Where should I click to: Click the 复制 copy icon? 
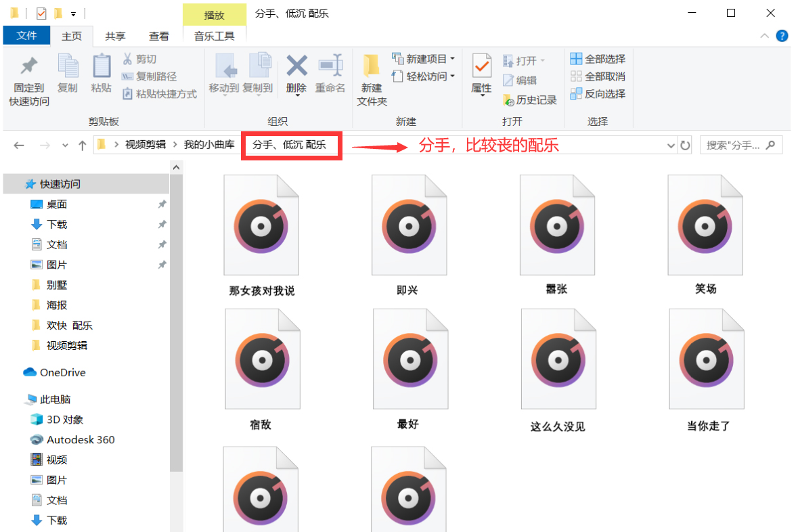68,66
